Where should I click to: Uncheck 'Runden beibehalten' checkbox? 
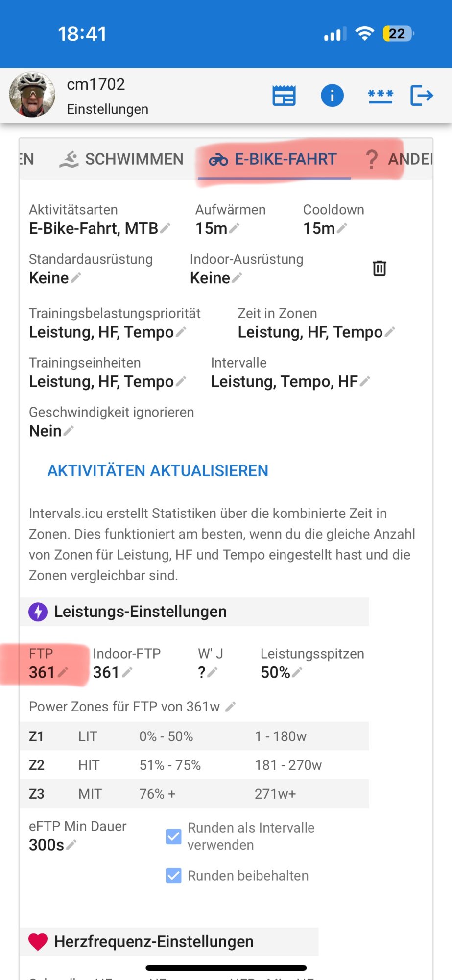174,876
